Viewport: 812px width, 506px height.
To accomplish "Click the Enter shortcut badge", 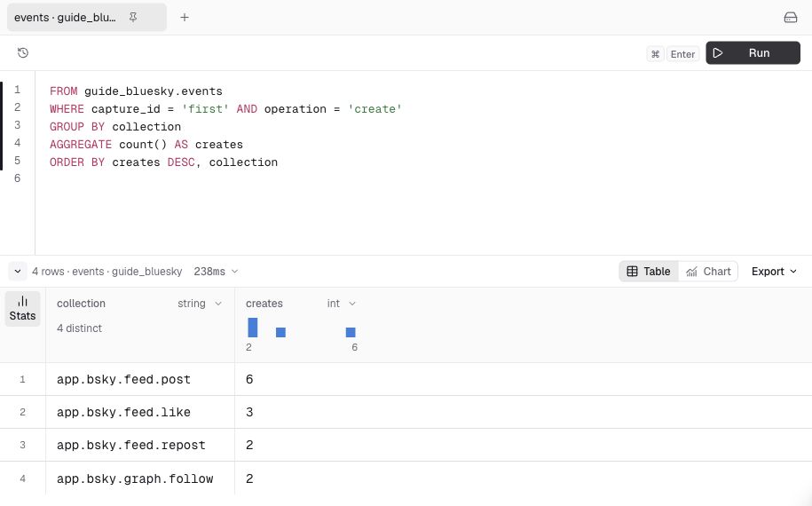I will click(682, 54).
